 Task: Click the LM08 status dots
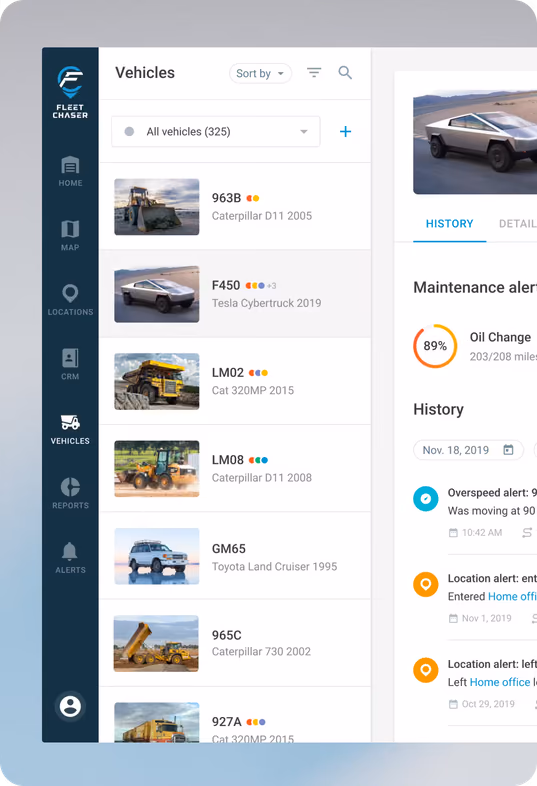(x=258, y=460)
